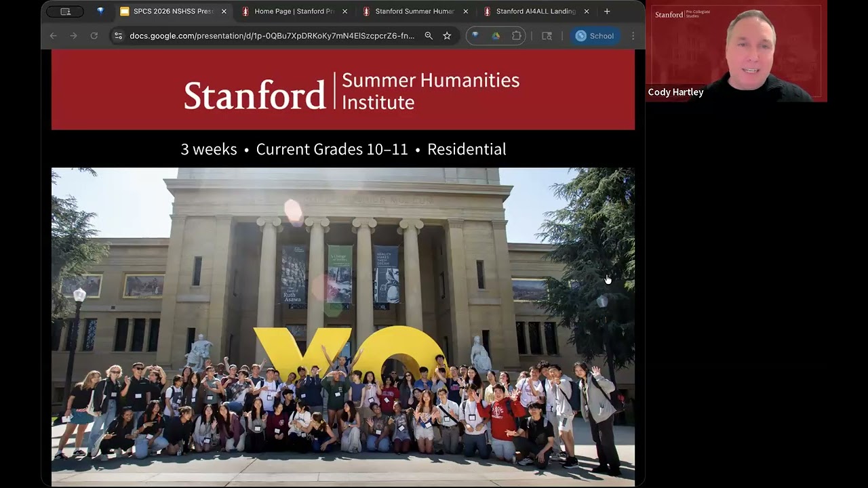The height and width of the screenshot is (488, 868).
Task: Close the SPCS 2026 NSHSS tab
Action: click(x=224, y=12)
